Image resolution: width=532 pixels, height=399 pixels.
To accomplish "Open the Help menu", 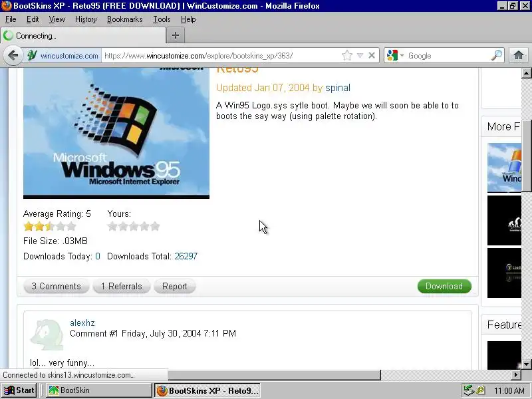I will coord(188,19).
